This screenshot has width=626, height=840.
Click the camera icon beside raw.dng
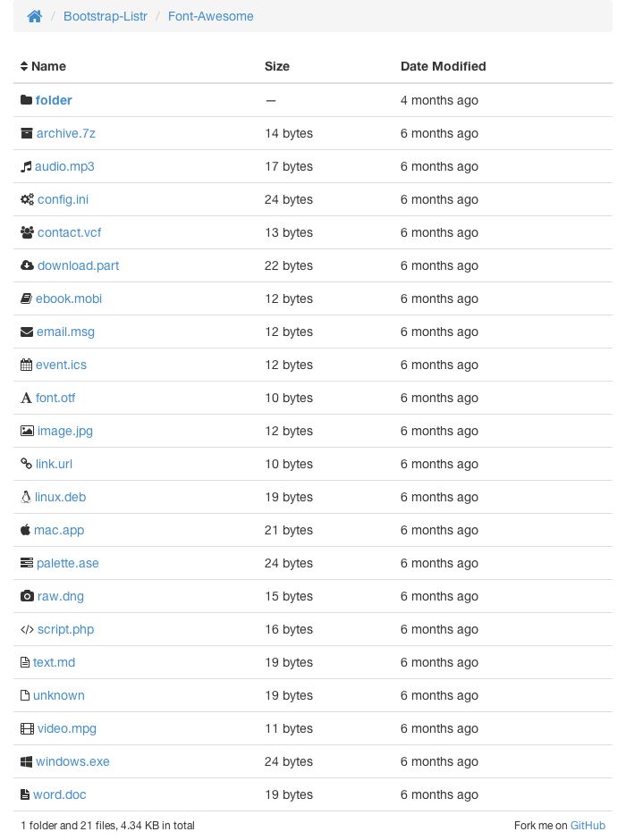pyautogui.click(x=26, y=596)
